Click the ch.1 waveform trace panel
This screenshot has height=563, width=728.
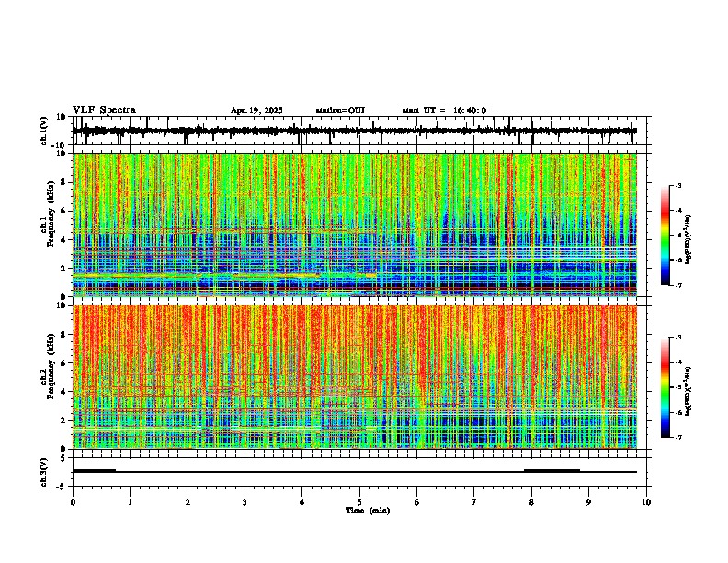(358, 131)
